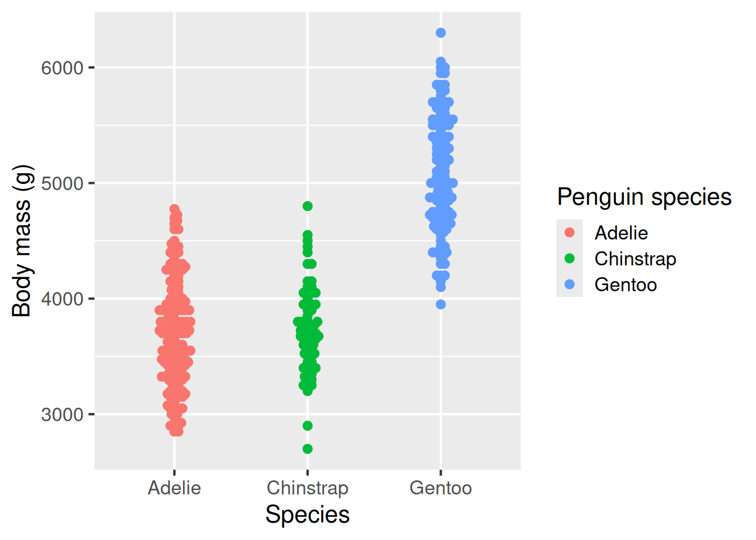Image resolution: width=756 pixels, height=540 pixels.
Task: Click the 3000 y-axis tick label
Action: click(62, 415)
